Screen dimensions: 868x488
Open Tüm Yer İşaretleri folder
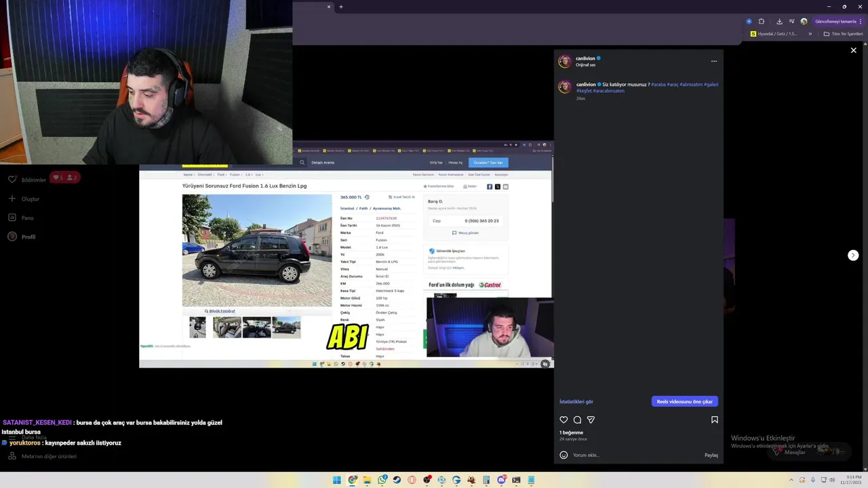click(x=844, y=34)
